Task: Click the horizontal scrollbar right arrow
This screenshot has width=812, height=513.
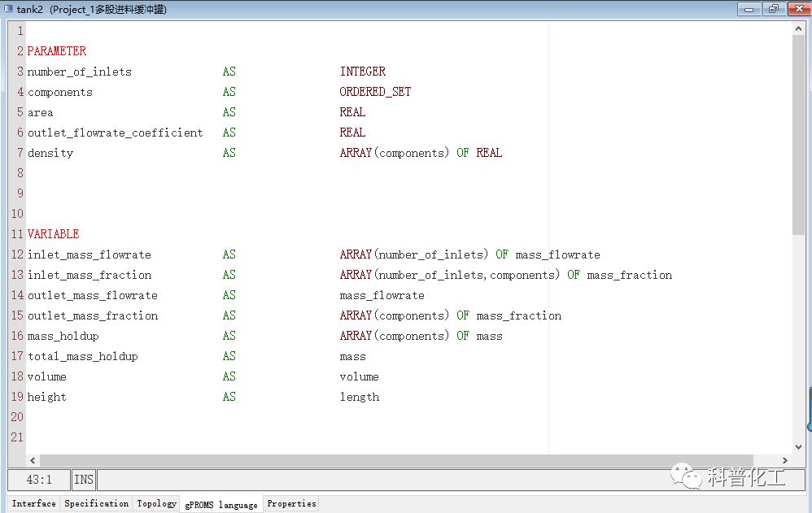Action: pos(785,461)
